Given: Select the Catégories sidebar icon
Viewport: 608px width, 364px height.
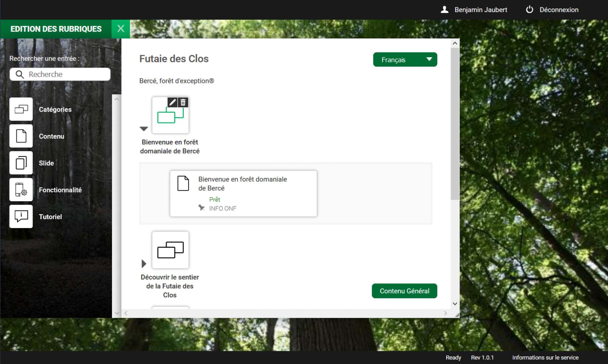Looking at the screenshot, I should coord(21,109).
